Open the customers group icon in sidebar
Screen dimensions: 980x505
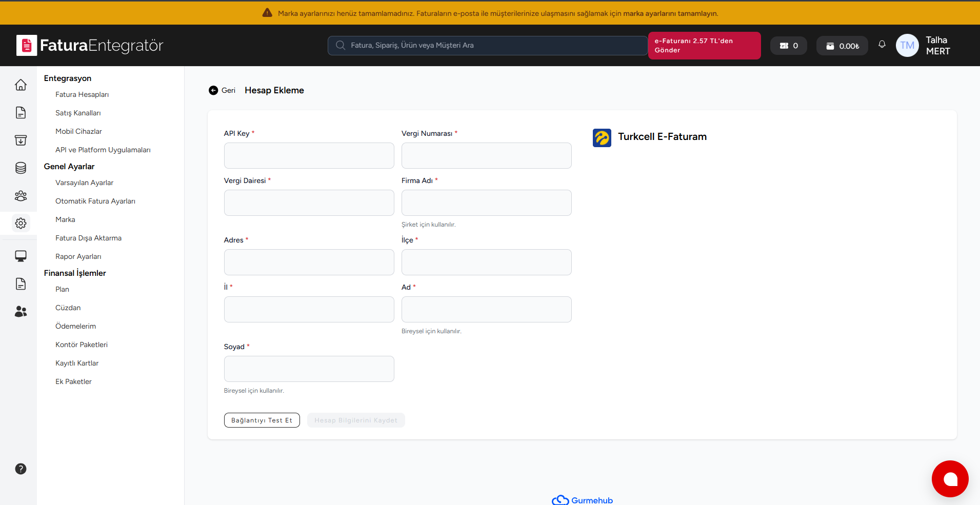coord(21,195)
